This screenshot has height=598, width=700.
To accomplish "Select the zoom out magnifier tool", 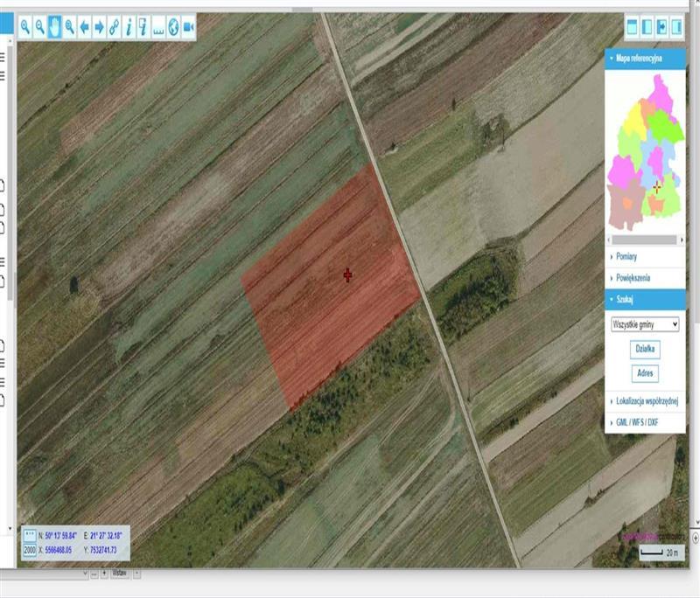I will 40,27.
